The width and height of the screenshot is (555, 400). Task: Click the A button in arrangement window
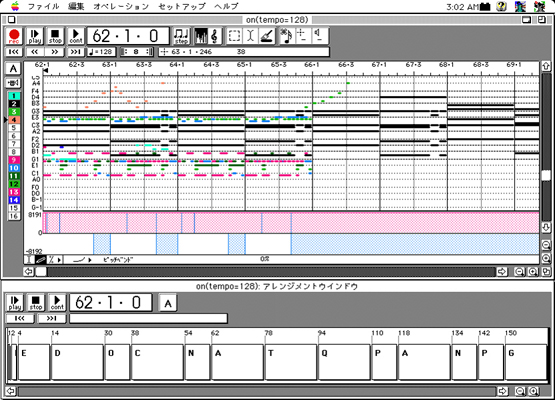168,303
